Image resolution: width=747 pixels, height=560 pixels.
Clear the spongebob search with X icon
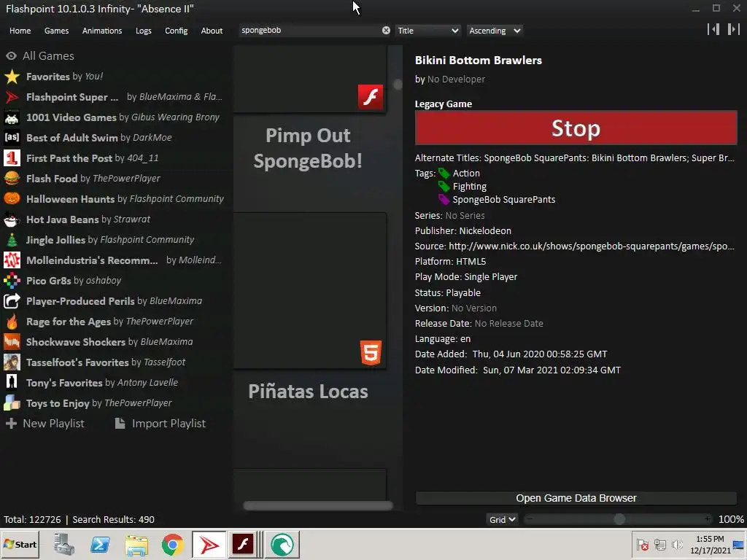click(386, 31)
